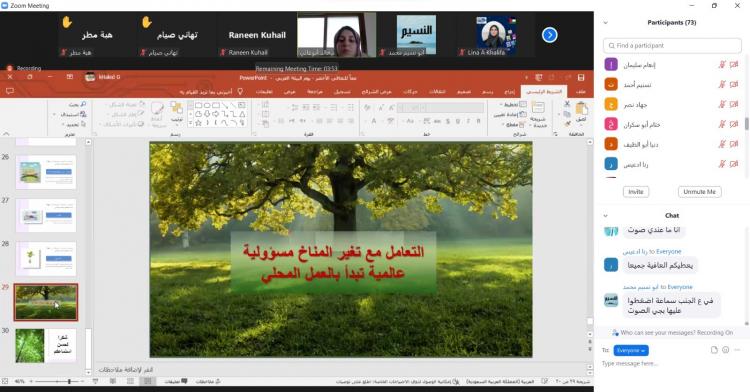750x392 pixels.
Task: Click muted microphone icon for ختام أبو سكران
Action: [x=722, y=124]
